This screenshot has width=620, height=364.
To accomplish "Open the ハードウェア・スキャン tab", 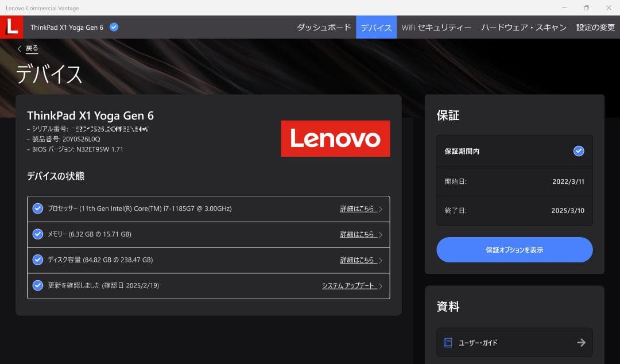I will pos(523,26).
